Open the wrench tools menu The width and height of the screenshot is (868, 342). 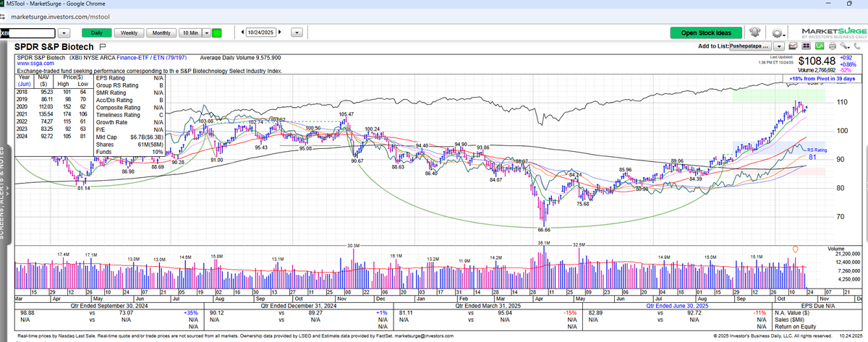pos(844,46)
